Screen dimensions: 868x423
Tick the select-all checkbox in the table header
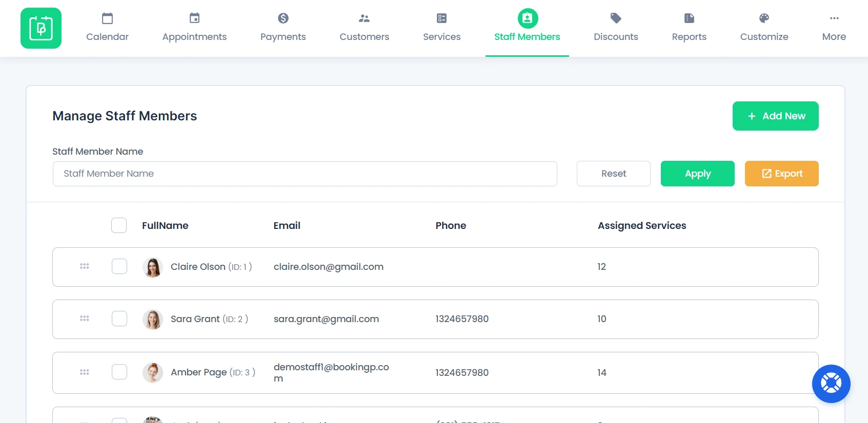click(x=119, y=225)
